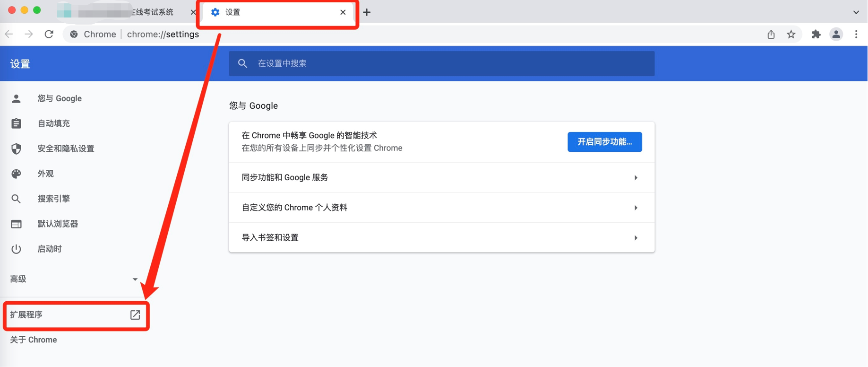Open 安全和隐私设置 in sidebar
868x367 pixels.
tap(66, 149)
